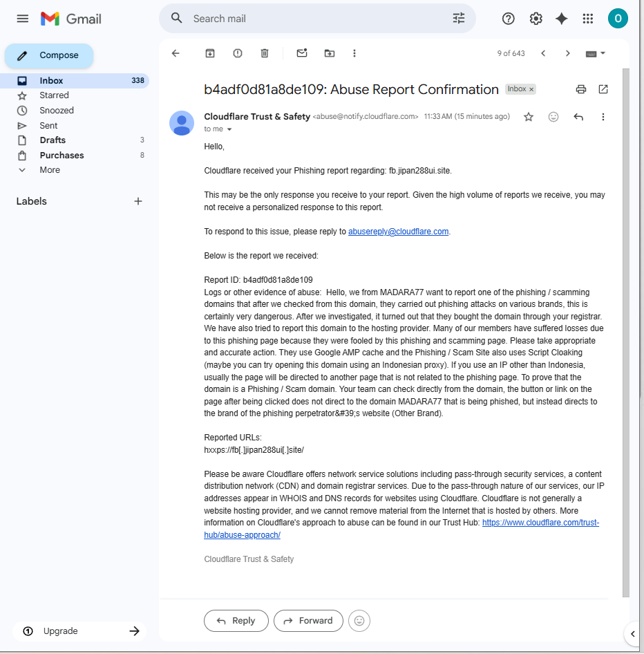
Task: Click the Forward button
Action: [308, 621]
